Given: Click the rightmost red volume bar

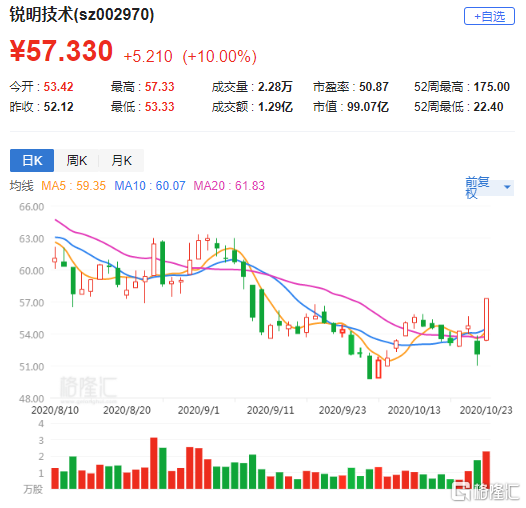Looking at the screenshot, I should 486,470.
